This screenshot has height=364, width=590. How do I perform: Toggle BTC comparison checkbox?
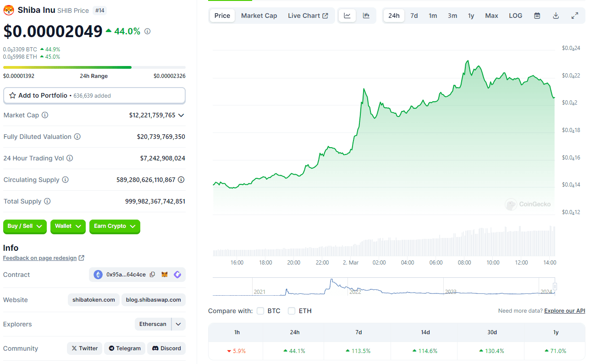260,311
